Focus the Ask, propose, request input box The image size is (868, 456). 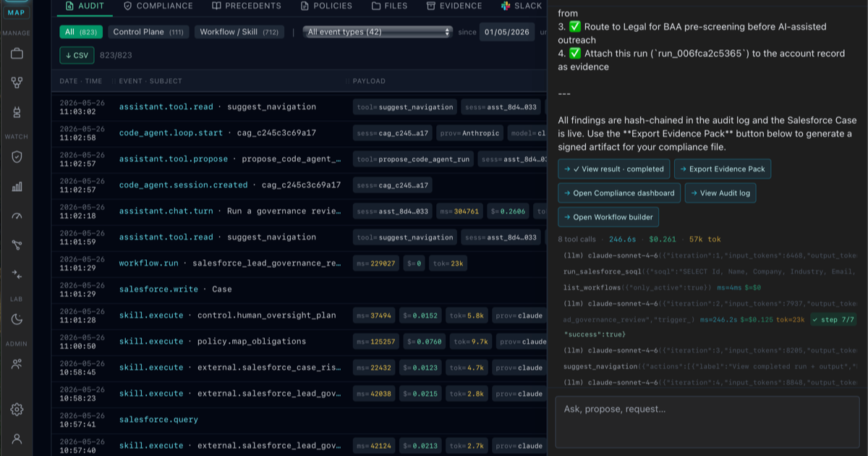(707, 422)
